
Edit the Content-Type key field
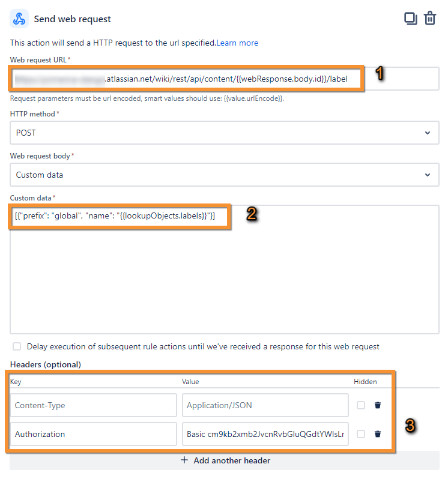tap(93, 405)
